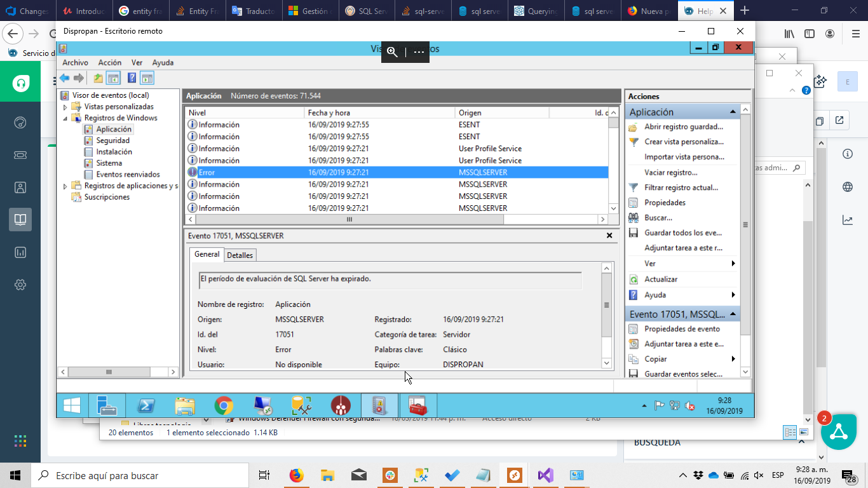868x488 pixels.
Task: Click the Buscar binoculars icon
Action: [633, 218]
